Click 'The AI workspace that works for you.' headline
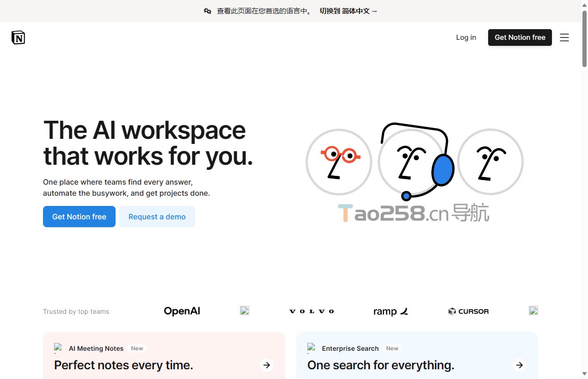This screenshot has height=379, width=588. [148, 143]
